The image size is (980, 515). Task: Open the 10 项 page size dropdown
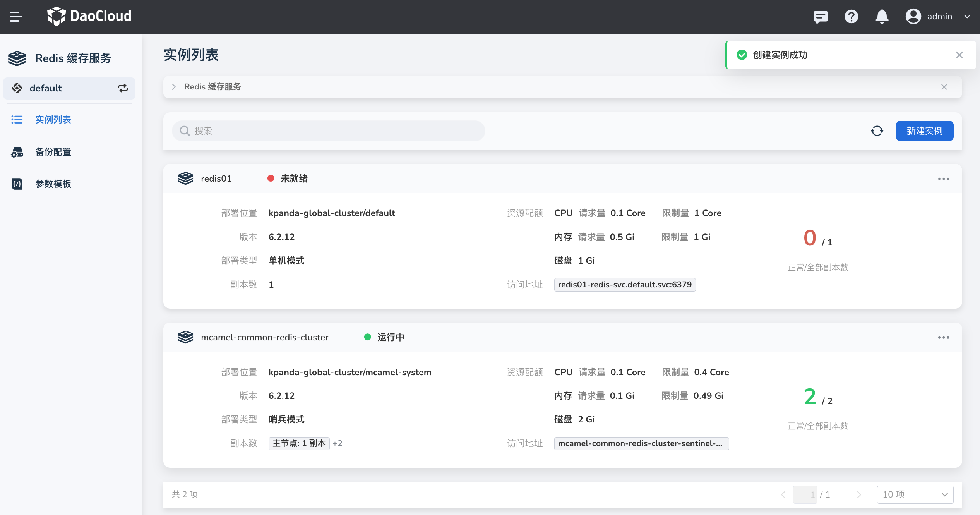915,494
